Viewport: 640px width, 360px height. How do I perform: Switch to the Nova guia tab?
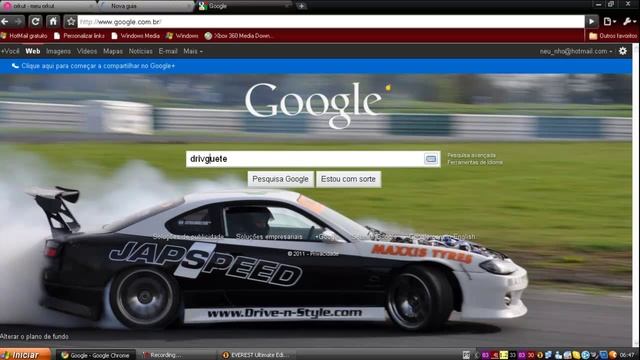click(145, 6)
